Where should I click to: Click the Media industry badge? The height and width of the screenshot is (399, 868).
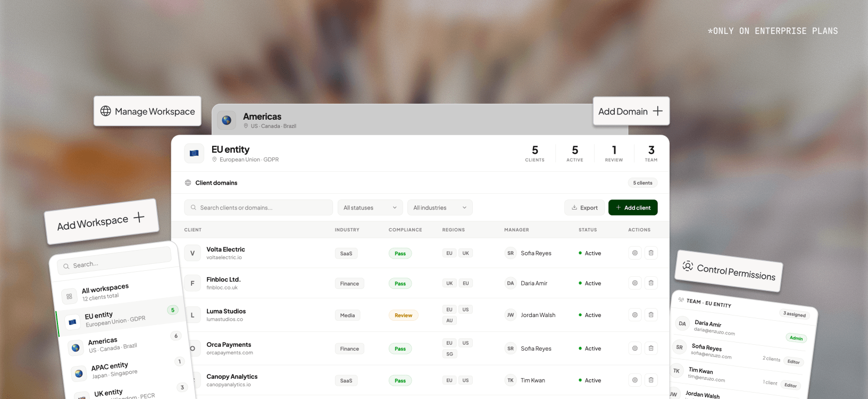347,315
